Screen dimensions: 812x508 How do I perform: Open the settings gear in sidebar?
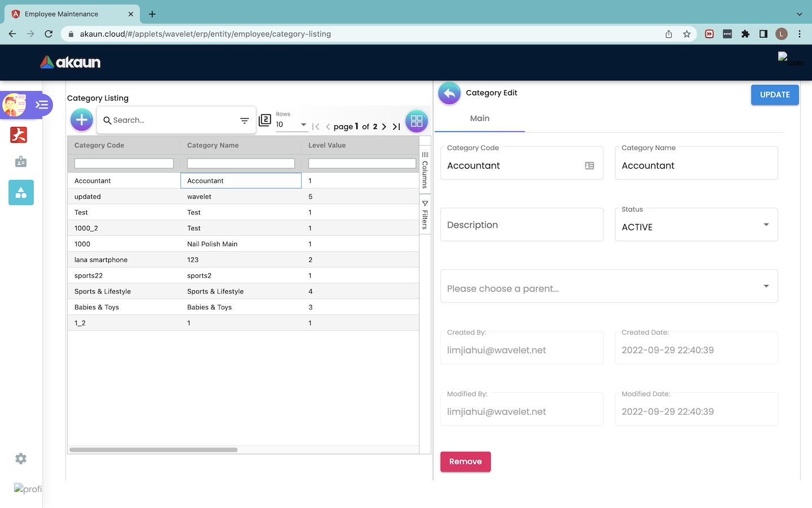[x=21, y=459]
